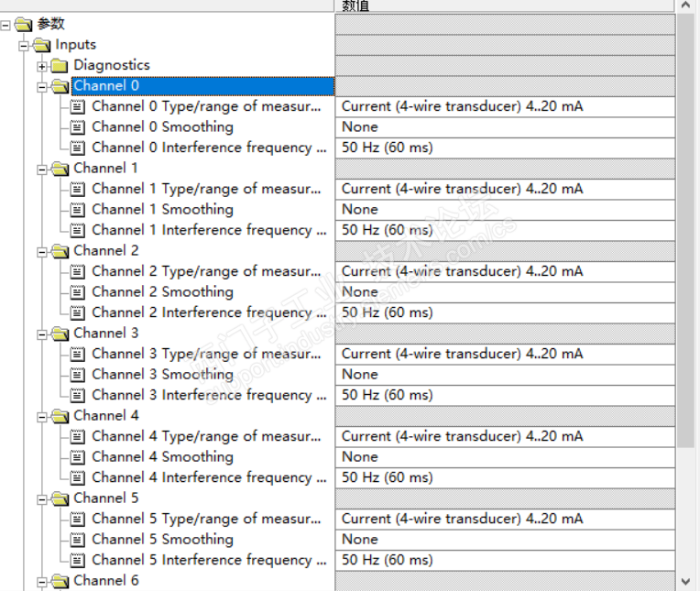The width and height of the screenshot is (700, 591).
Task: Click the scrollbar down arrow
Action: (685, 580)
